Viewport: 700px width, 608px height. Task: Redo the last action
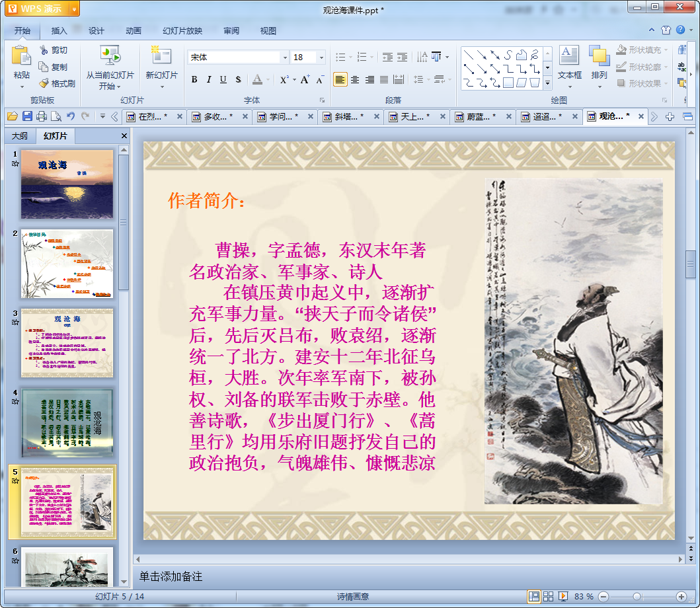(85, 116)
